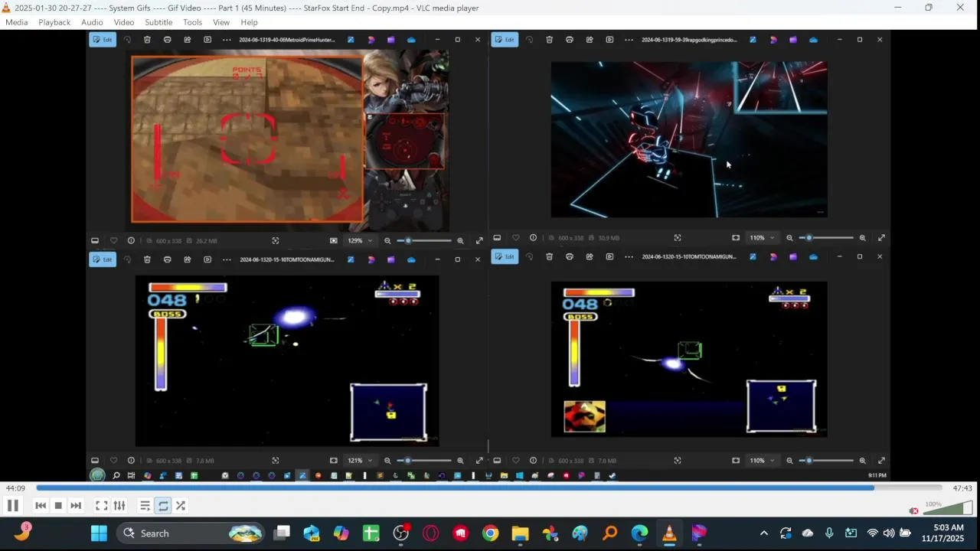This screenshot has width=980, height=551.
Task: Open the Audio menu
Action: pos(92,22)
